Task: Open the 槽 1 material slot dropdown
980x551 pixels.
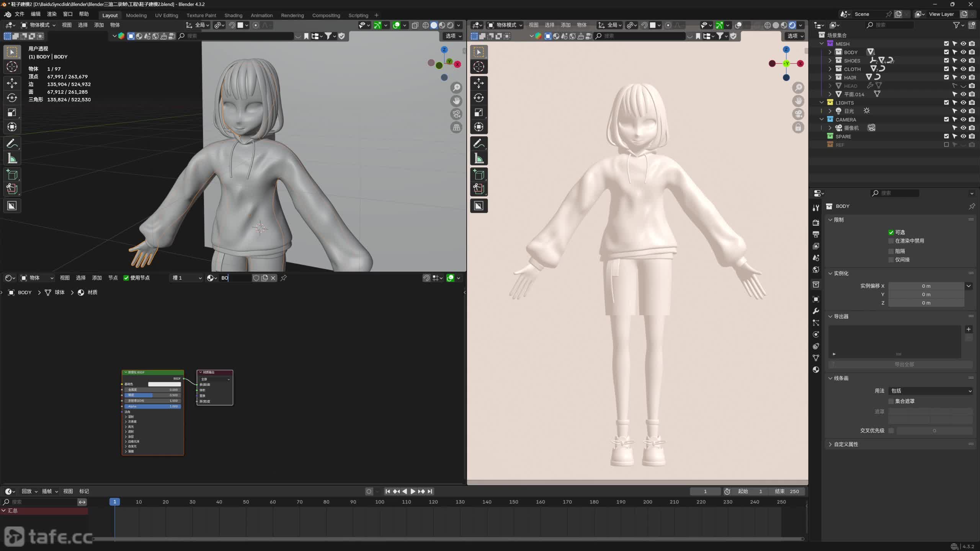Action: pyautogui.click(x=186, y=278)
